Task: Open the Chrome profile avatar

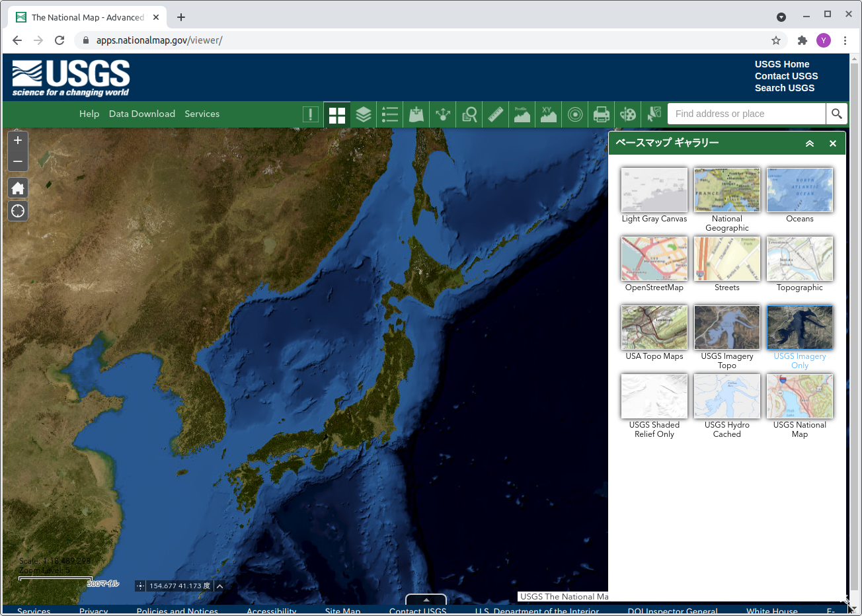Action: (824, 40)
